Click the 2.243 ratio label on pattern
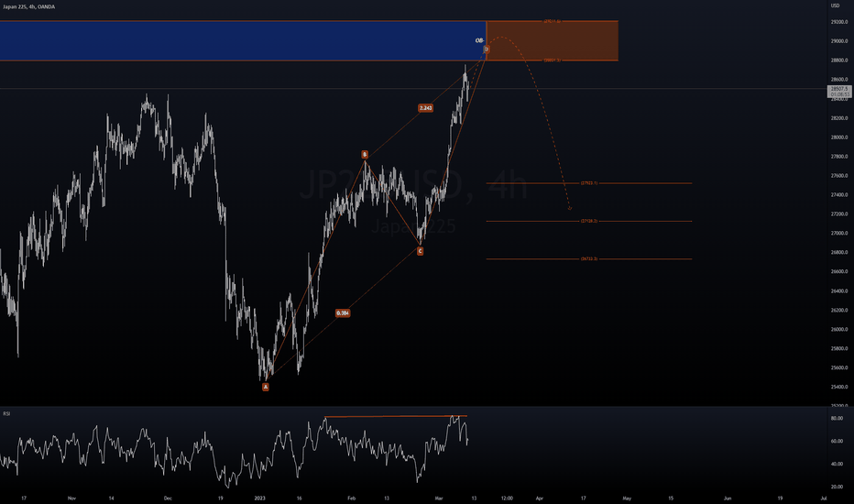Image resolution: width=854 pixels, height=504 pixels. point(425,108)
